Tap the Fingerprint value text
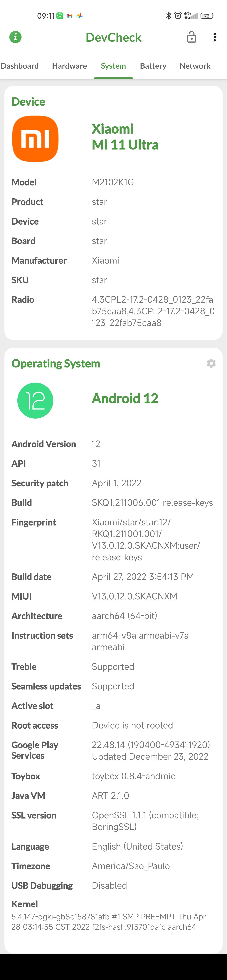This screenshot has height=980, width=227. pos(146,540)
